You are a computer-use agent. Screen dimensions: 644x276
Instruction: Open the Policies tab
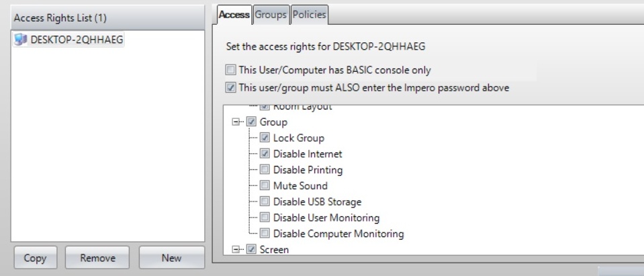(x=309, y=13)
